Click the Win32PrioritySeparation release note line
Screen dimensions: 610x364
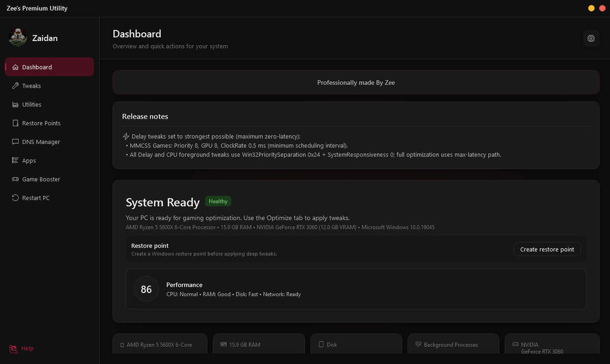(x=313, y=155)
